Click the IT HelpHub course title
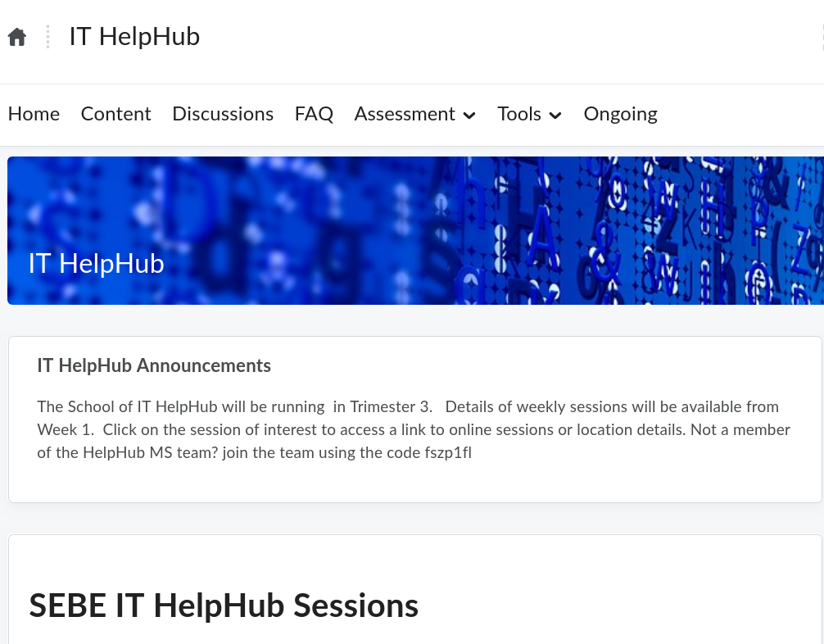Image resolution: width=824 pixels, height=644 pixels. [134, 37]
